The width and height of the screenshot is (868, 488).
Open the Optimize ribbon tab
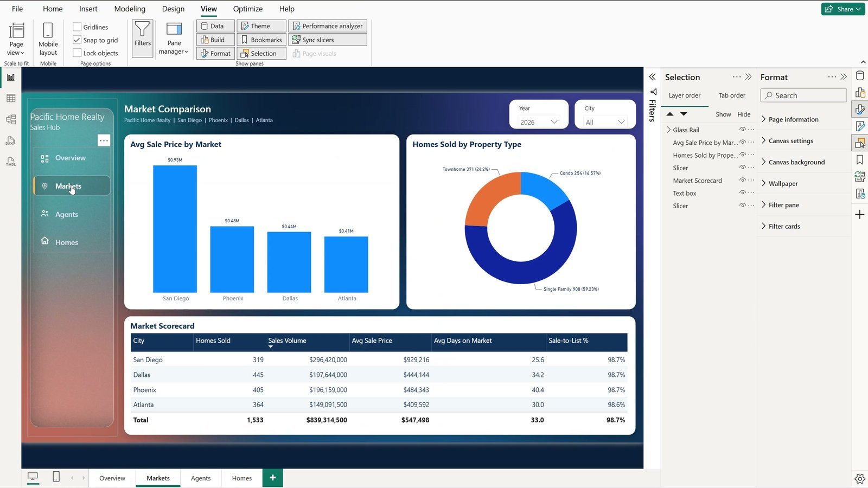[x=248, y=9]
